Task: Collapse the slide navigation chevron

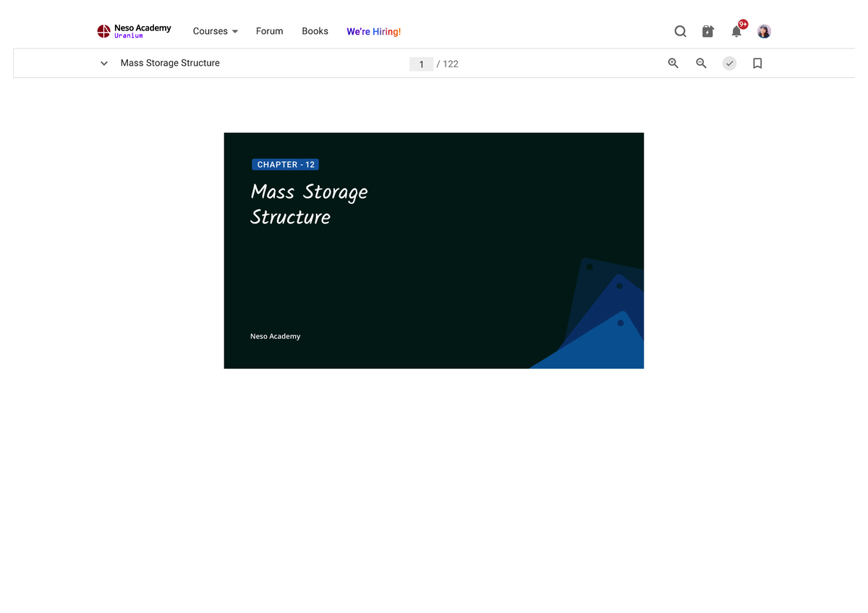Action: pos(103,63)
